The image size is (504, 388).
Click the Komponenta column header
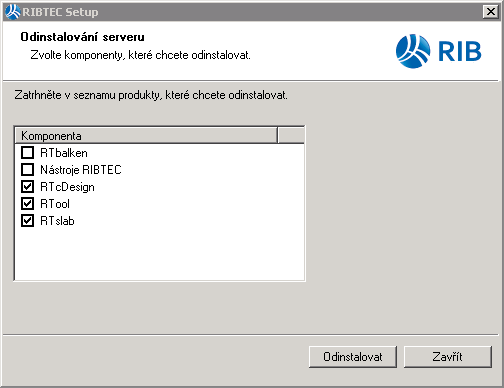click(146, 136)
